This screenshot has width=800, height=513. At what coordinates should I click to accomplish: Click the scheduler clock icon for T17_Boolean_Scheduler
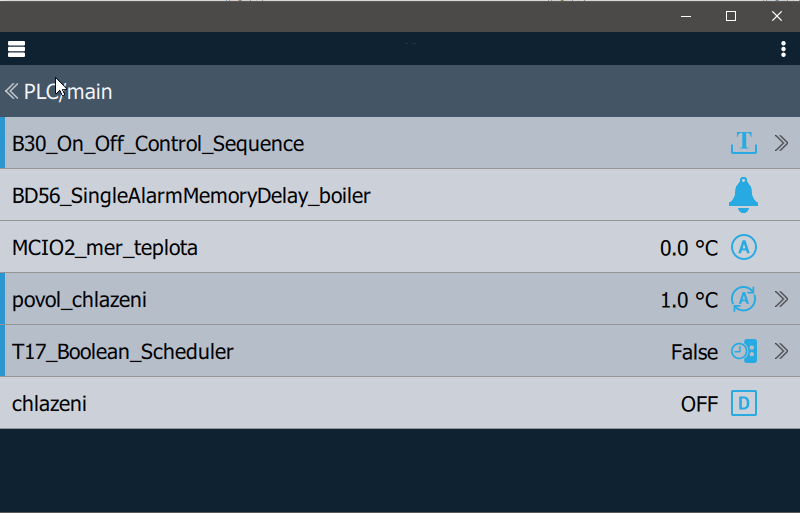(x=744, y=351)
